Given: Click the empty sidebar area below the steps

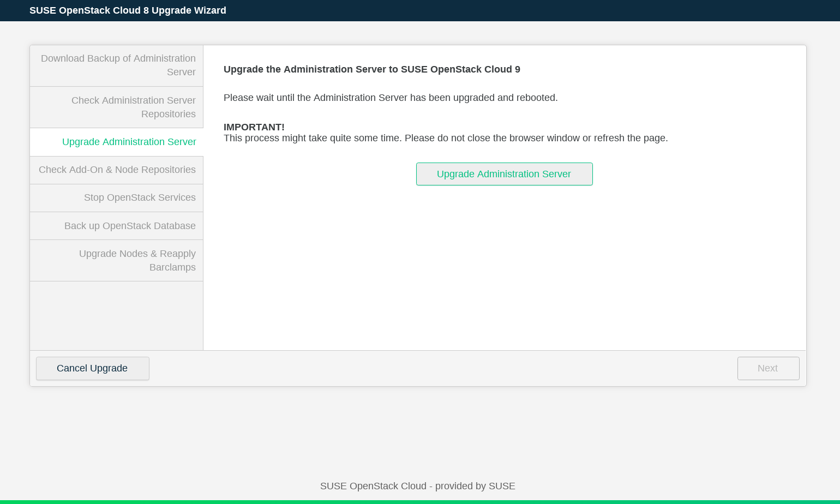Looking at the screenshot, I should (116, 315).
